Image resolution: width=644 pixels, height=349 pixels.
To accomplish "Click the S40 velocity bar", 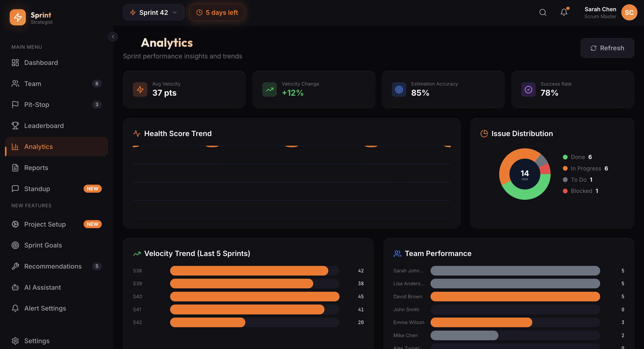I will coord(255,296).
